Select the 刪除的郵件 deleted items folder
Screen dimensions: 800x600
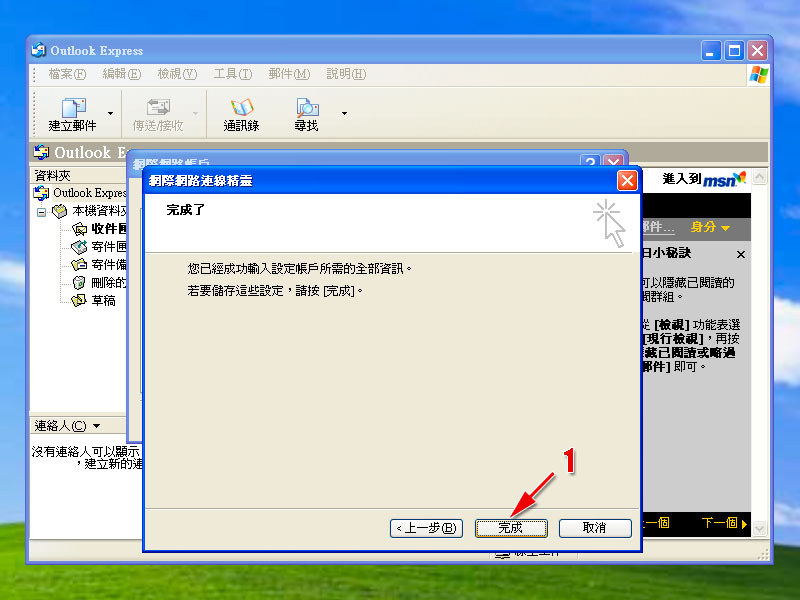99,283
